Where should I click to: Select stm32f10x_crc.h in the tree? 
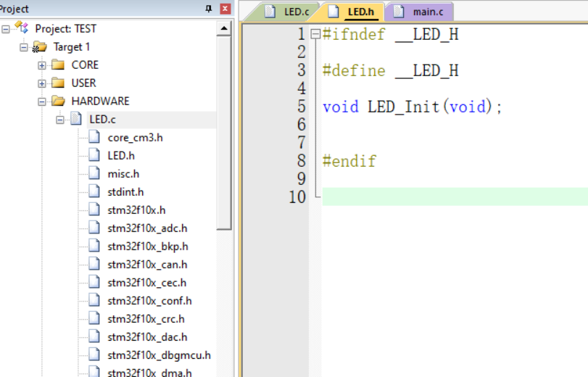click(x=146, y=319)
